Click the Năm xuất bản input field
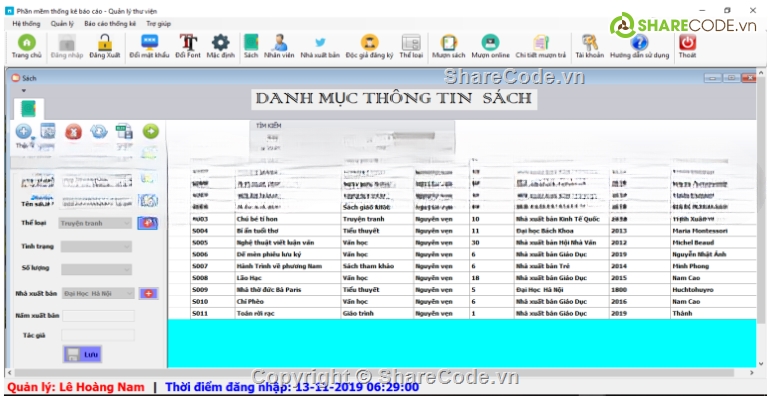Image resolution: width=768 pixels, height=396 pixels. click(x=98, y=316)
